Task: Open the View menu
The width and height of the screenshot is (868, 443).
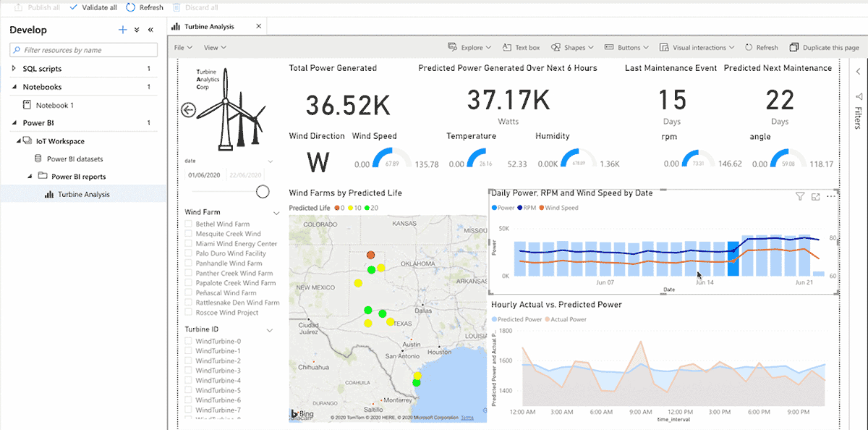Action: tap(215, 48)
